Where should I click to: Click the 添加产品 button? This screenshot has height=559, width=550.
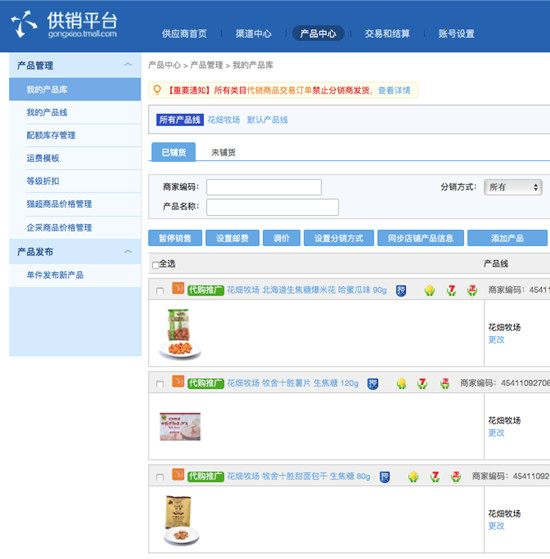pos(507,238)
